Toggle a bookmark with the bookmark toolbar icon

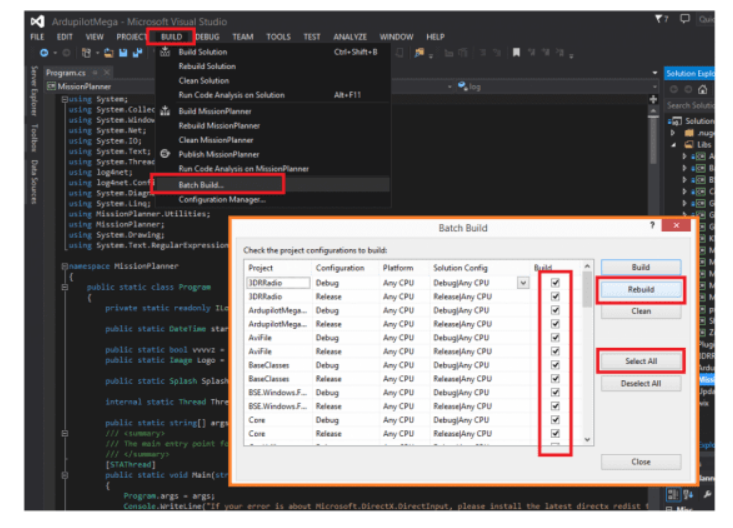click(516, 52)
